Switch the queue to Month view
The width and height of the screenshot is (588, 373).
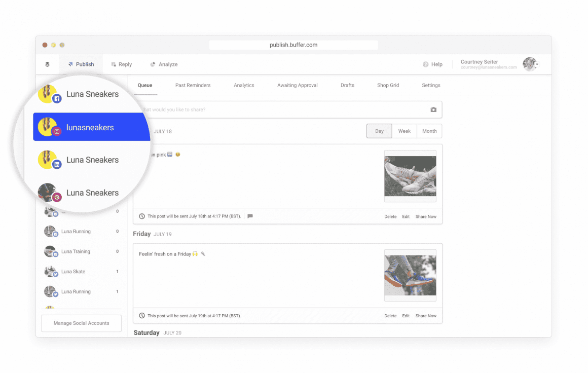(429, 131)
